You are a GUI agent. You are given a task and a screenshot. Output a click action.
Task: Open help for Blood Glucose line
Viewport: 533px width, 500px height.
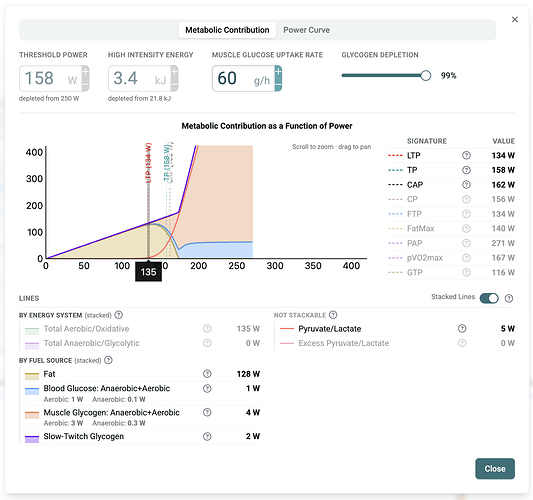point(207,388)
